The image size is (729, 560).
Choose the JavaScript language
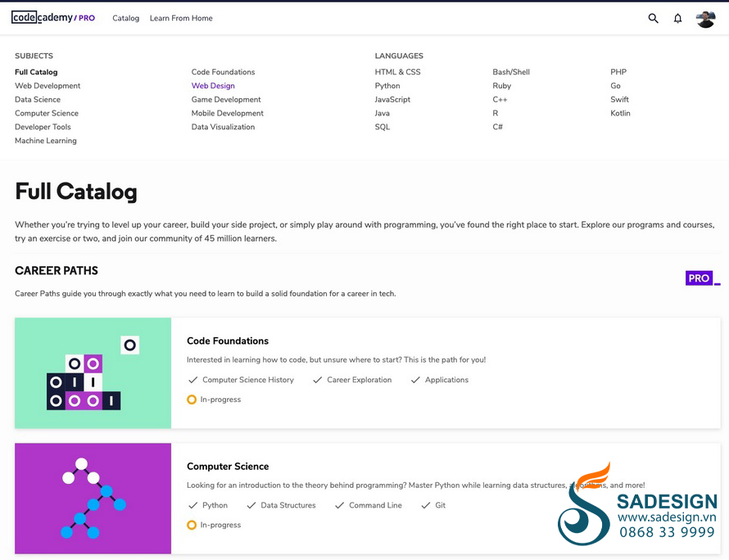(392, 99)
